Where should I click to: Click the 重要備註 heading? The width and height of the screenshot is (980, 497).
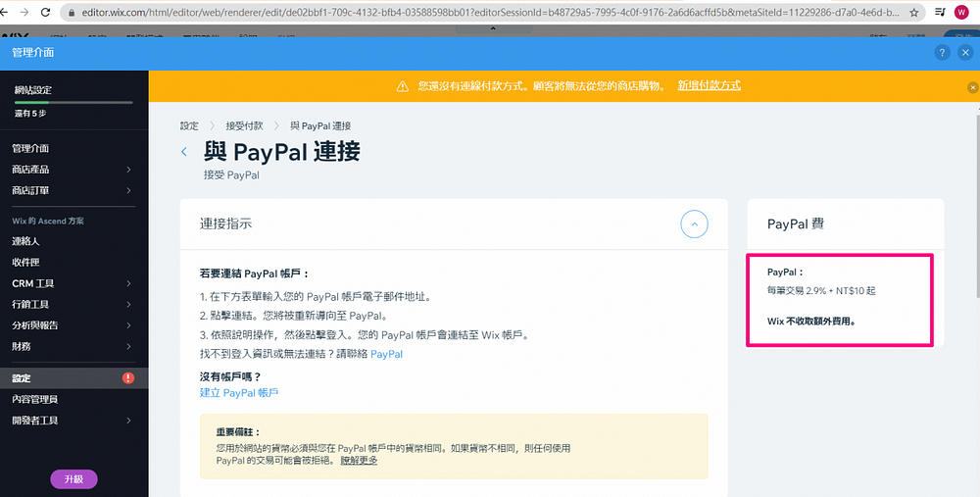[x=238, y=432]
